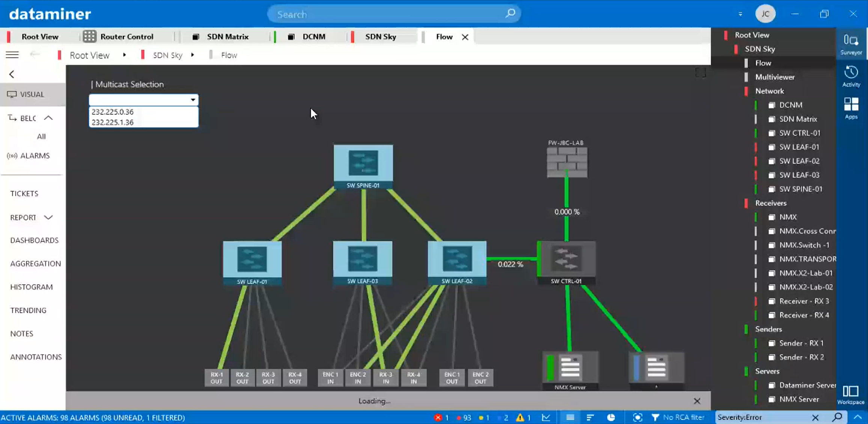868x424 pixels.
Task: Open the Workspace panel icon
Action: [x=851, y=395]
